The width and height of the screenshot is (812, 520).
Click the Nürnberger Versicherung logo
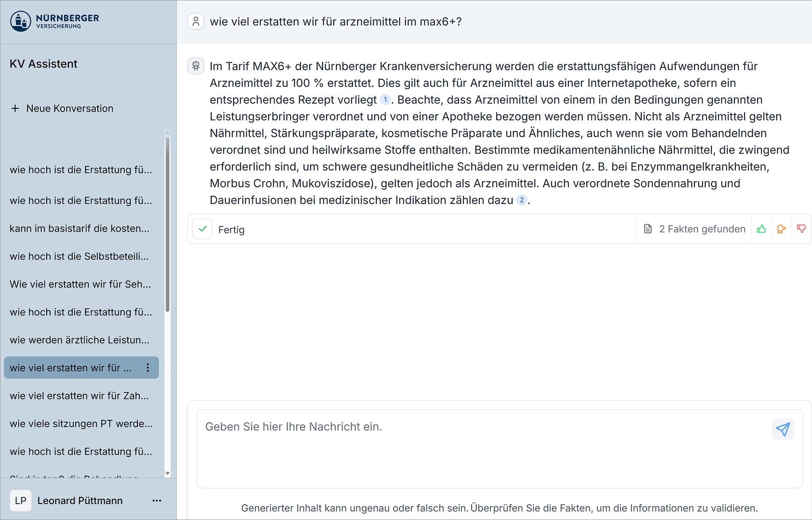(55, 21)
